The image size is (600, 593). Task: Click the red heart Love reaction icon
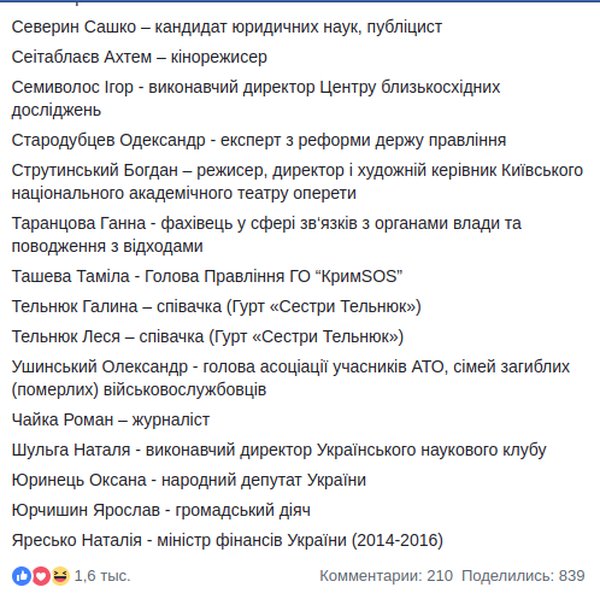[x=41, y=576]
